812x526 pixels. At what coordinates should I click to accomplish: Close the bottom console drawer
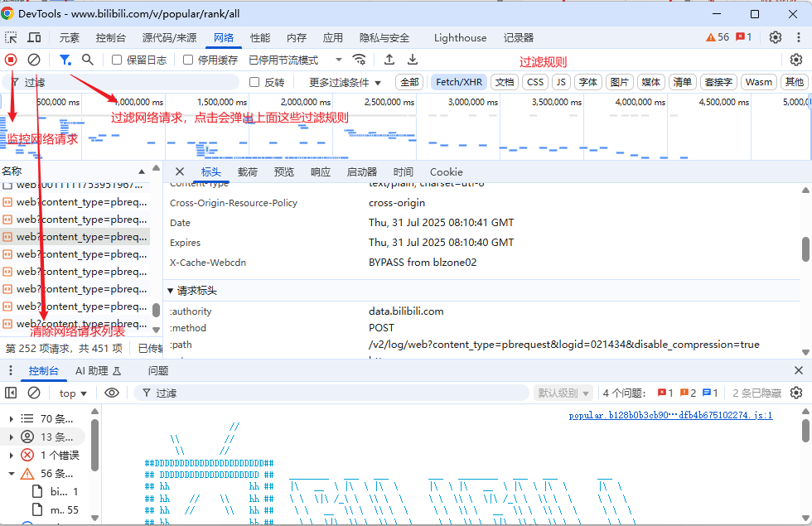[799, 371]
